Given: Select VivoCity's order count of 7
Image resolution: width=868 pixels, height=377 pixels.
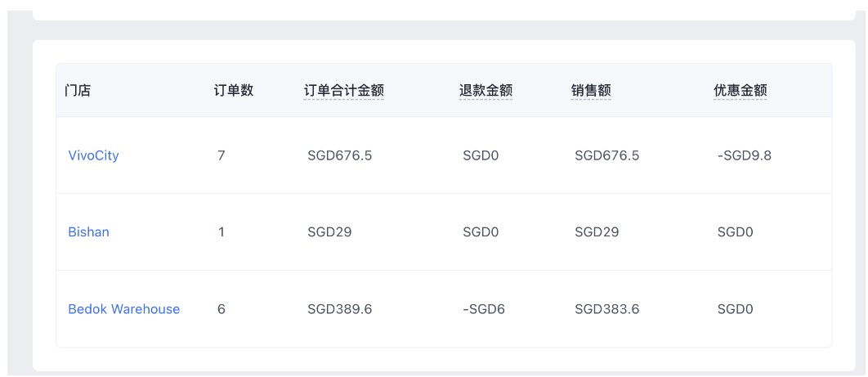Looking at the screenshot, I should [221, 155].
